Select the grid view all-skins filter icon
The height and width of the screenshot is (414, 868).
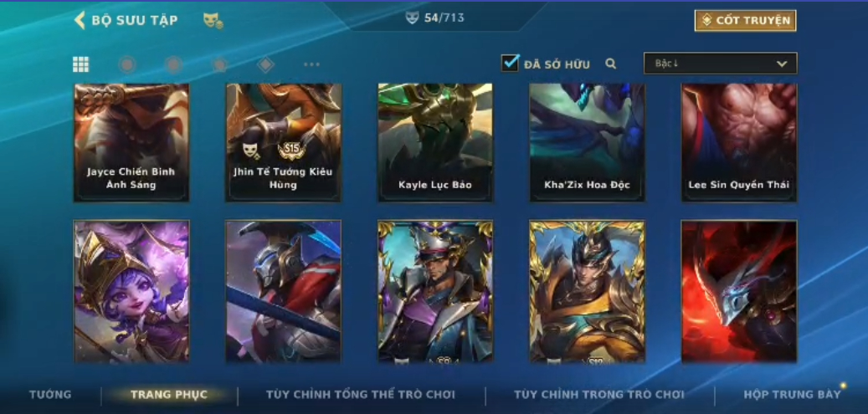tap(81, 64)
